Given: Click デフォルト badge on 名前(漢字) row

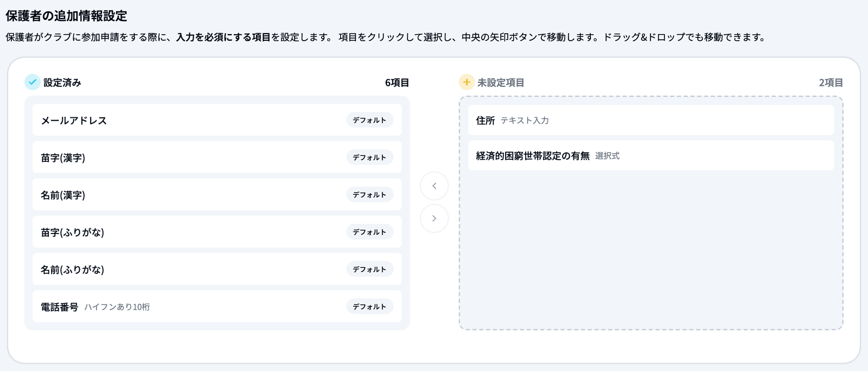Looking at the screenshot, I should click(369, 194).
